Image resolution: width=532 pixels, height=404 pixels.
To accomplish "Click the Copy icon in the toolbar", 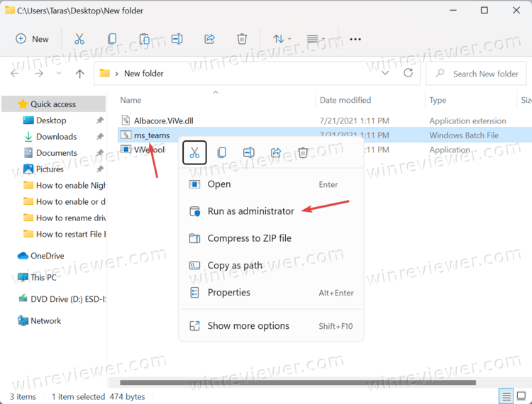I will [111, 39].
